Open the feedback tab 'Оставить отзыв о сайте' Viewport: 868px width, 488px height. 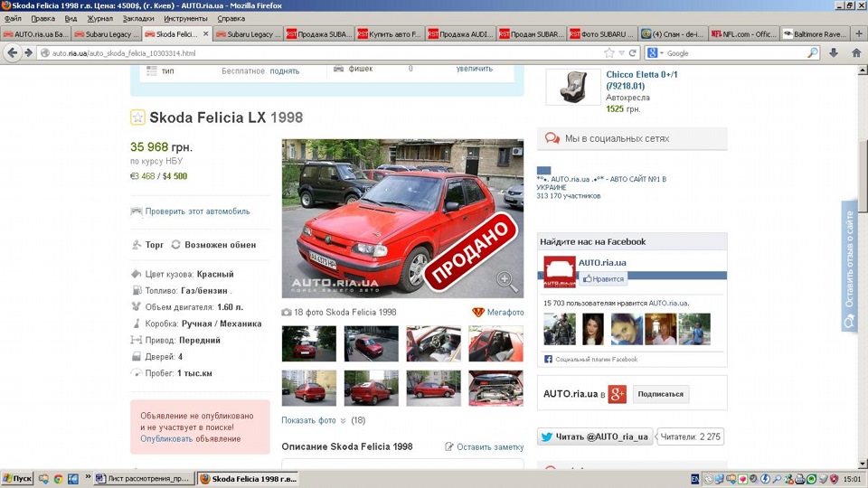(849, 266)
